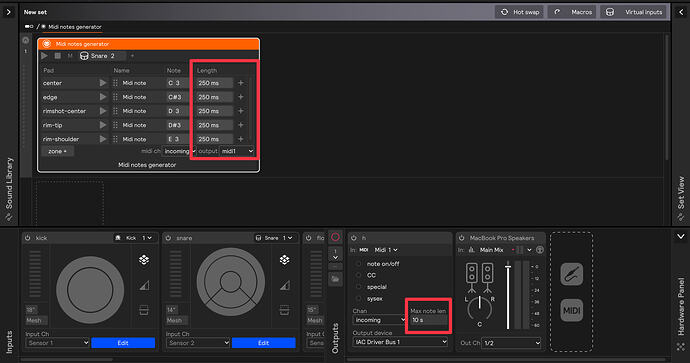The width and height of the screenshot is (690, 363).
Task: Open the Macros panel
Action: [x=572, y=12]
